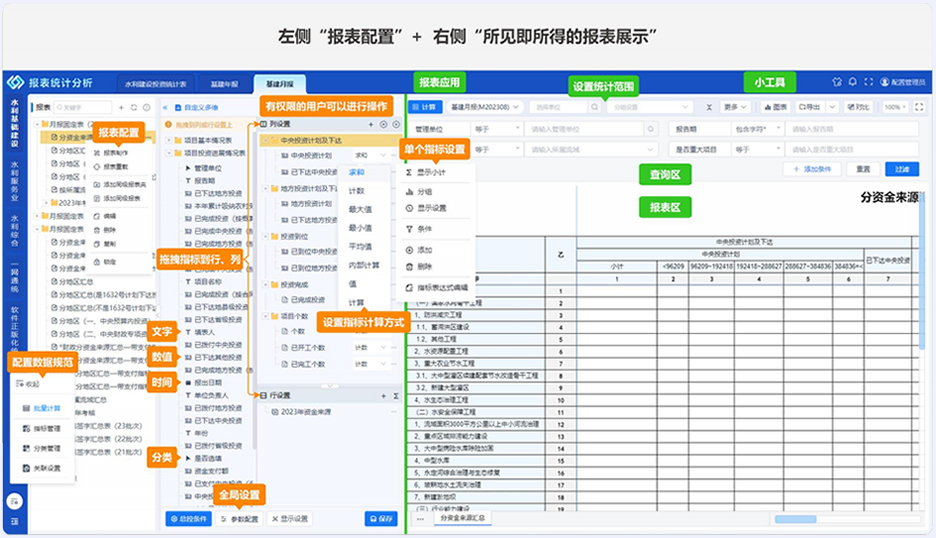Click the fullscreen icon beside 100% zoom
936x538 pixels.
click(x=922, y=106)
